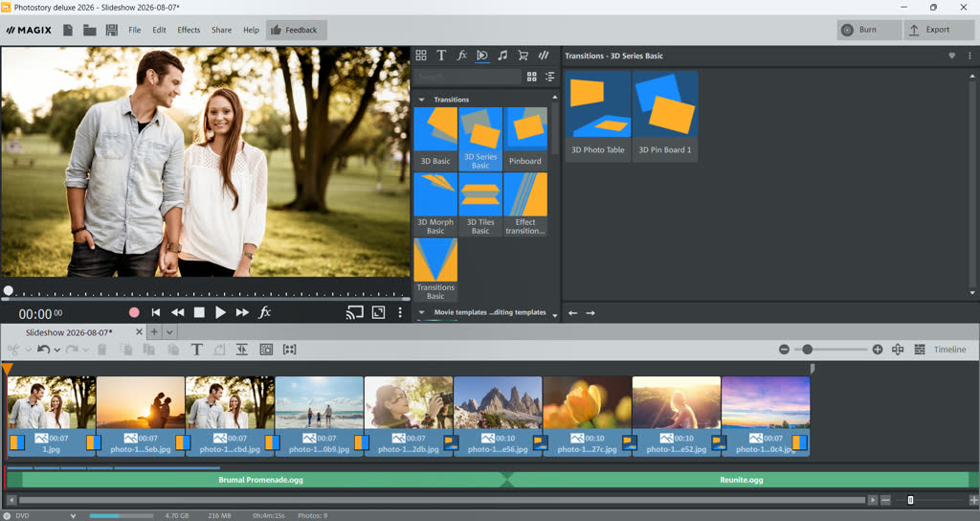Viewport: 980px width, 521px height.
Task: Open the File menu
Action: [x=134, y=30]
